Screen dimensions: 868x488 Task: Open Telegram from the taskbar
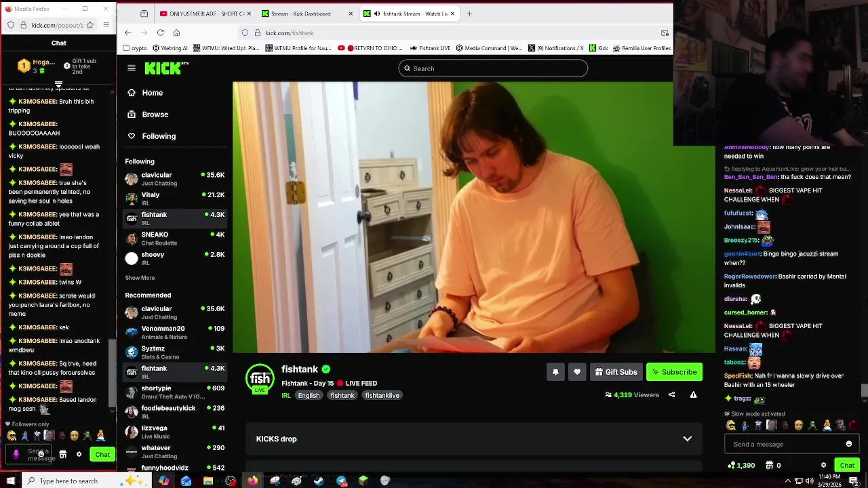point(341,481)
